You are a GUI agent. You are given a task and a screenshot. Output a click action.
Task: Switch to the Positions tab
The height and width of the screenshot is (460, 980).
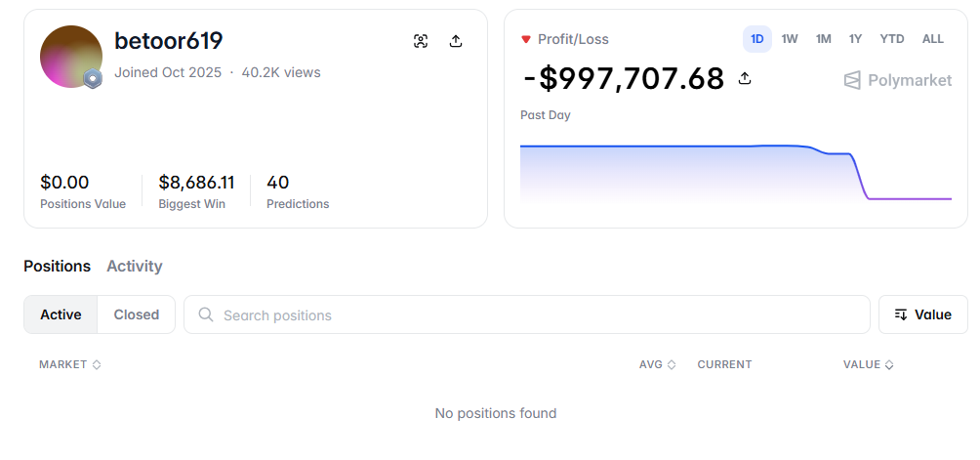tap(57, 267)
